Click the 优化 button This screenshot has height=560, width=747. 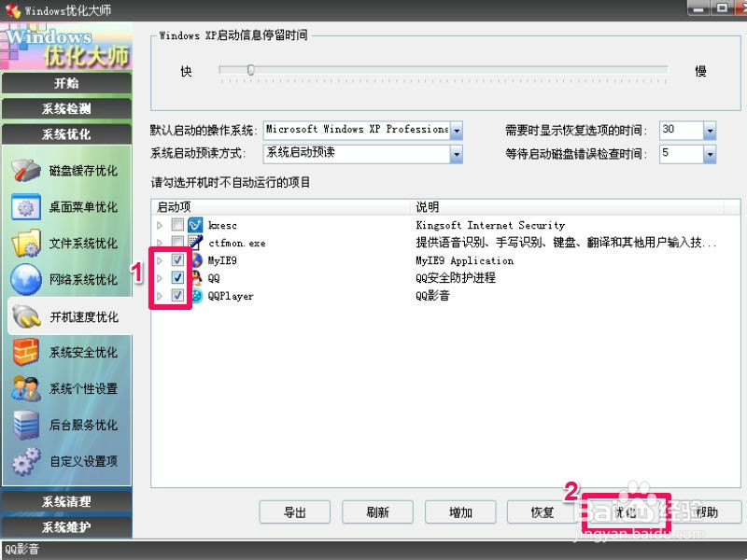tap(627, 511)
